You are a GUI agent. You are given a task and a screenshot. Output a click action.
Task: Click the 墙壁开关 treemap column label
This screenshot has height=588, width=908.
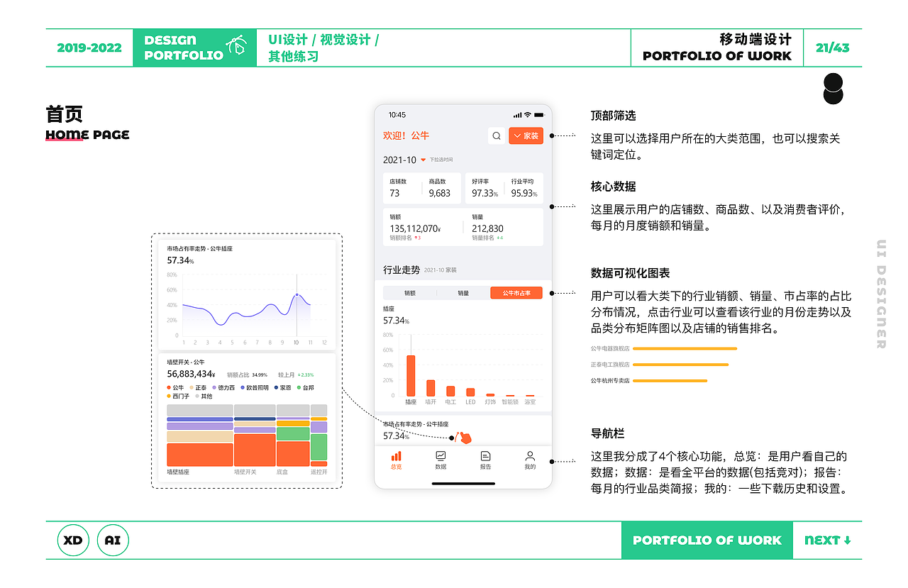click(x=245, y=472)
